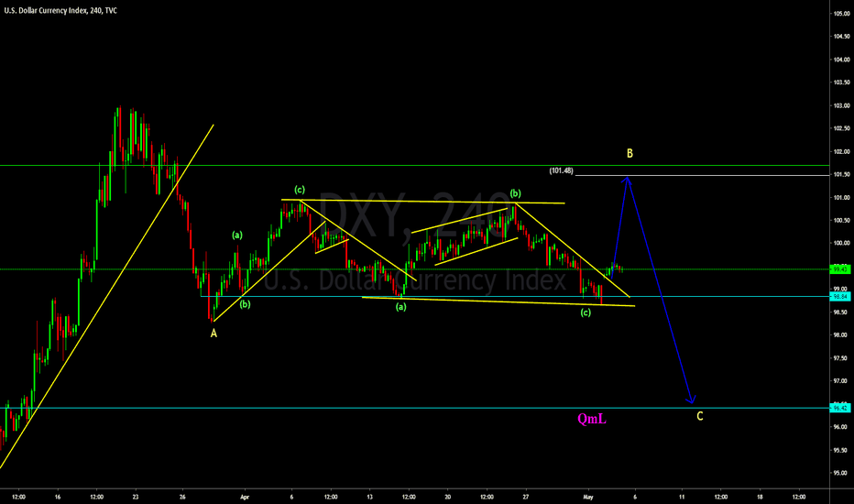This screenshot has width=854, height=504.
Task: Click the Apr label on the time axis
Action: [x=245, y=497]
